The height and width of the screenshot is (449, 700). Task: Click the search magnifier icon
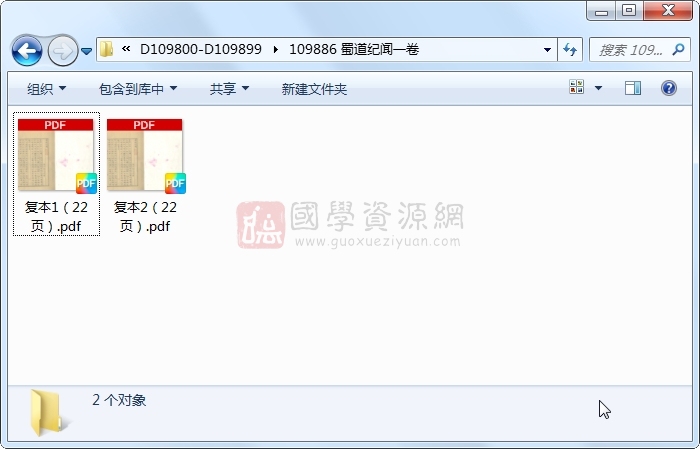point(678,50)
